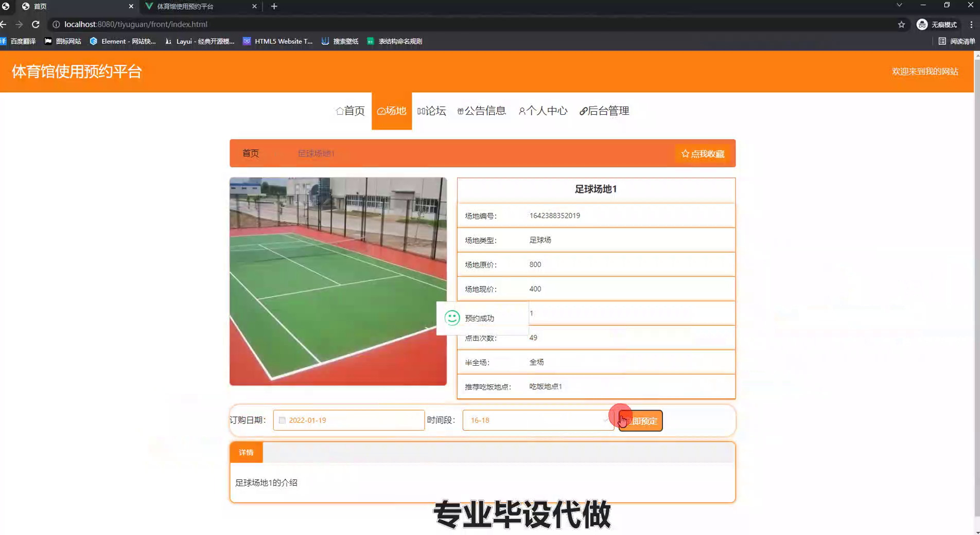Click the 首页 breadcrumb link
Image resolution: width=980 pixels, height=535 pixels.
tap(251, 153)
